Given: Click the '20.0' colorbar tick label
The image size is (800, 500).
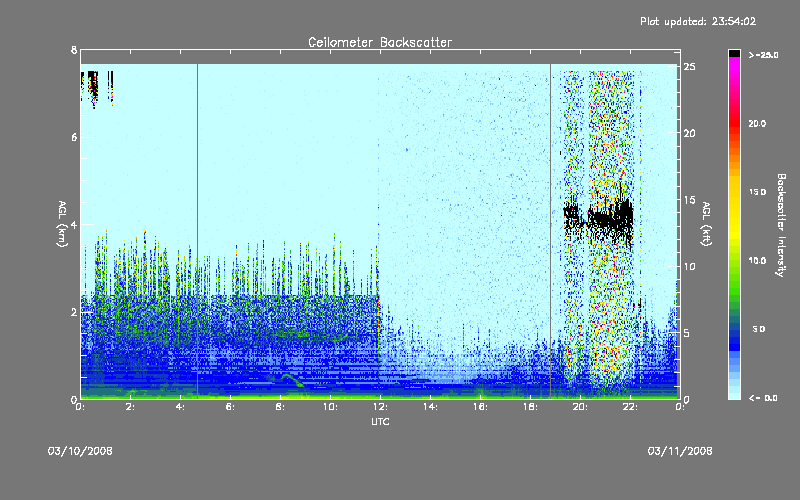Looking at the screenshot, I should click(x=757, y=123).
